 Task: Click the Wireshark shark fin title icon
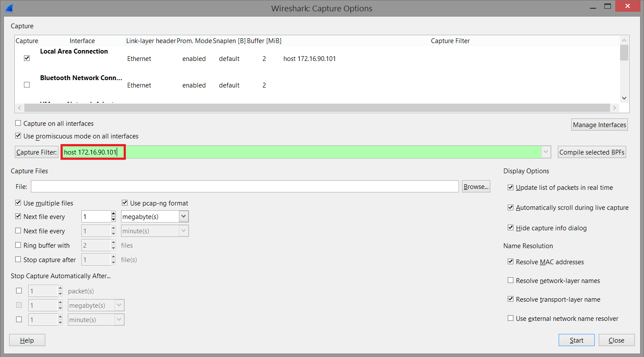click(9, 8)
